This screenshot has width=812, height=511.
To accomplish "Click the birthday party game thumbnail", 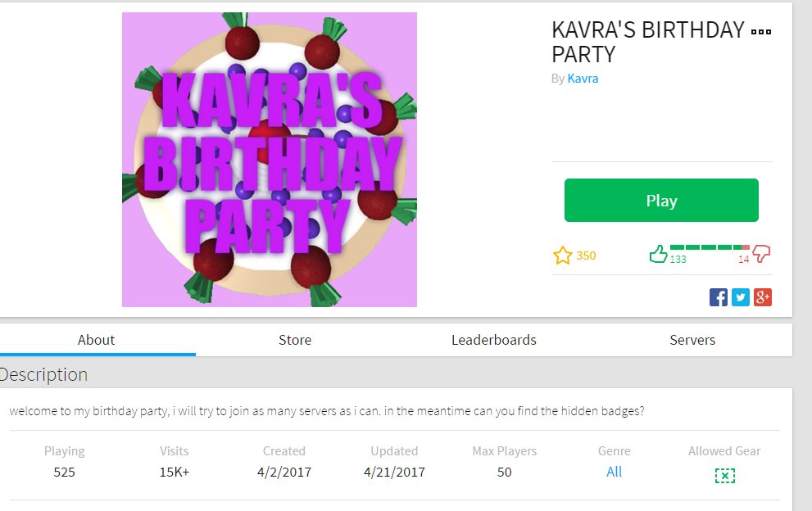I will click(x=270, y=160).
